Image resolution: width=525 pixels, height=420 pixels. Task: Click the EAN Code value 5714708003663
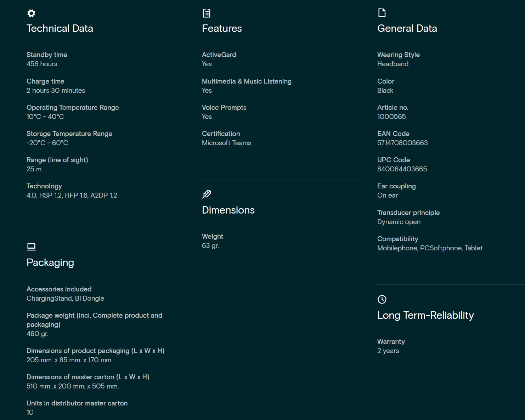tap(402, 143)
